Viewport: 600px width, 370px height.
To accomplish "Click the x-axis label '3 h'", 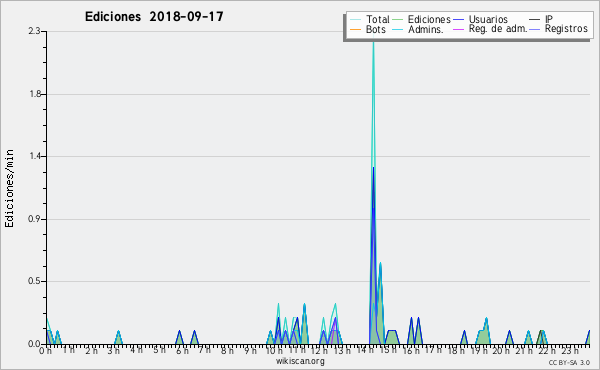I will tap(113, 351).
